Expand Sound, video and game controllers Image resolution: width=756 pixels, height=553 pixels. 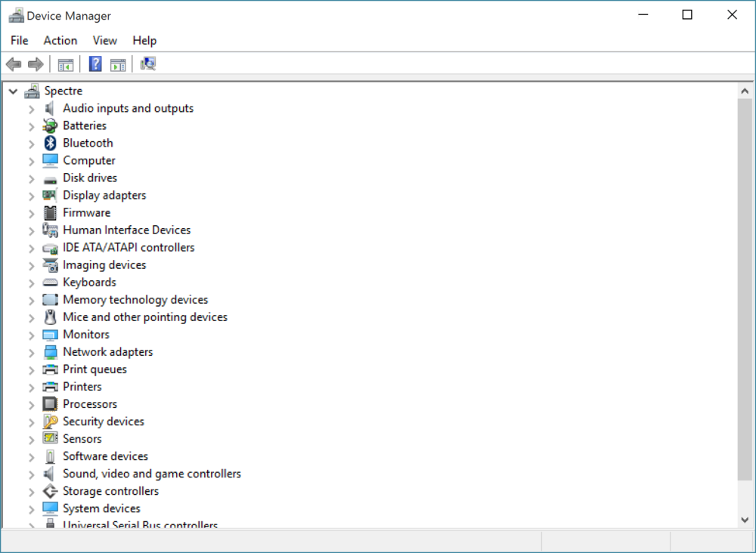pos(31,474)
